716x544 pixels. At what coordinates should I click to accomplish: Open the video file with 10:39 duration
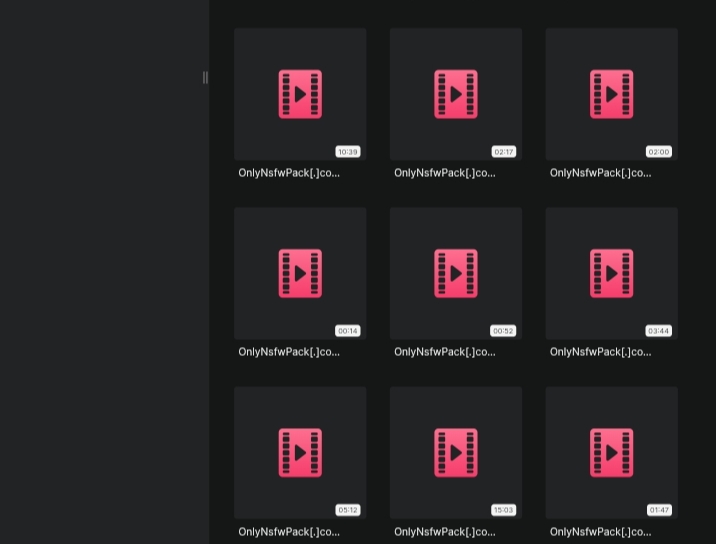(300, 94)
